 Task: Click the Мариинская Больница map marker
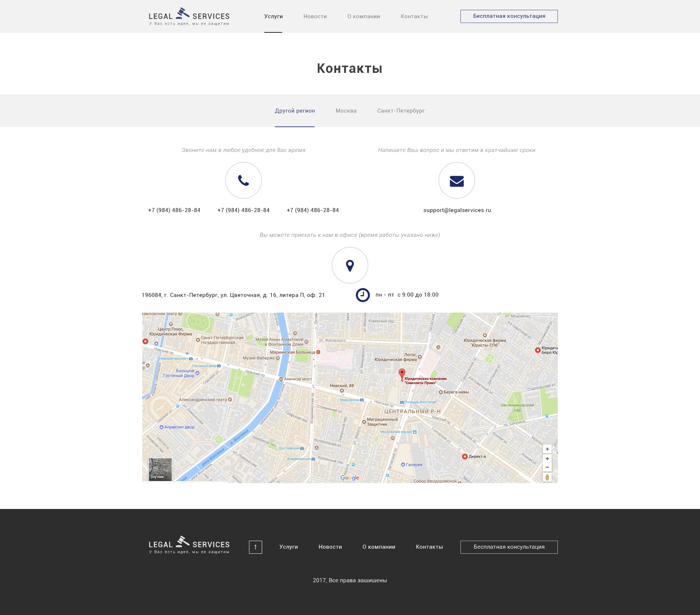pos(318,352)
